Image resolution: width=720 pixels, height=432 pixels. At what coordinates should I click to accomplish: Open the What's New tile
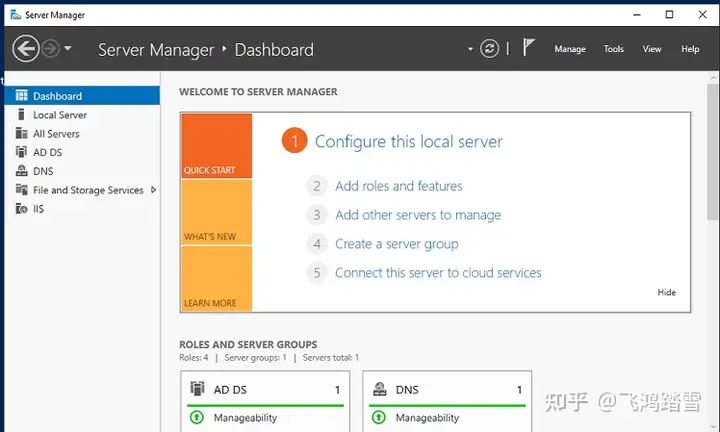(217, 212)
